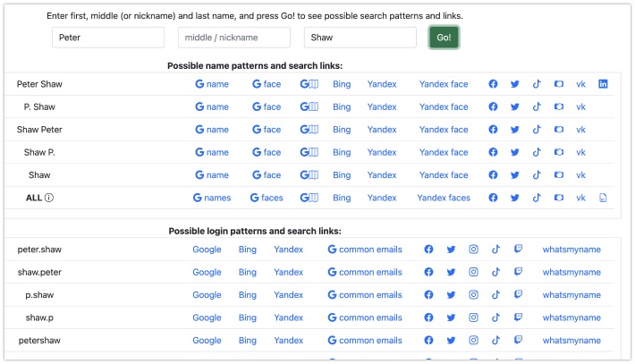Click the green Go! button
This screenshot has width=635, height=364.
444,38
